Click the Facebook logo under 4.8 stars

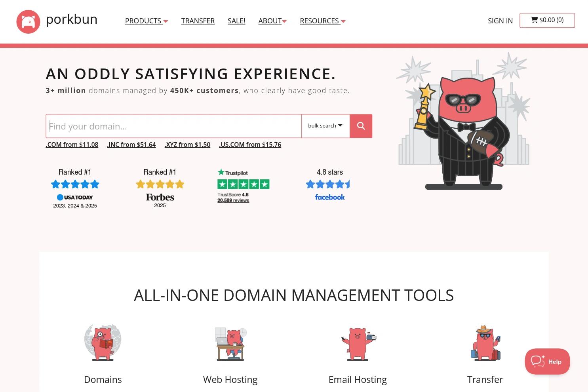[330, 197]
